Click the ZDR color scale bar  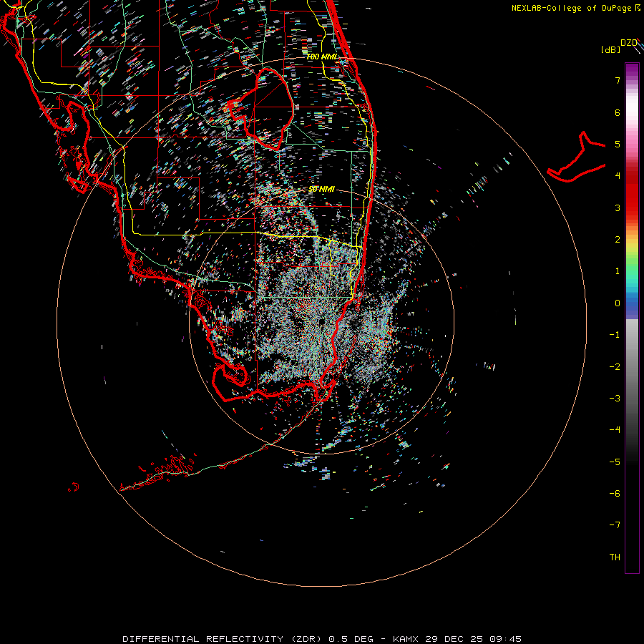[x=632, y=318]
